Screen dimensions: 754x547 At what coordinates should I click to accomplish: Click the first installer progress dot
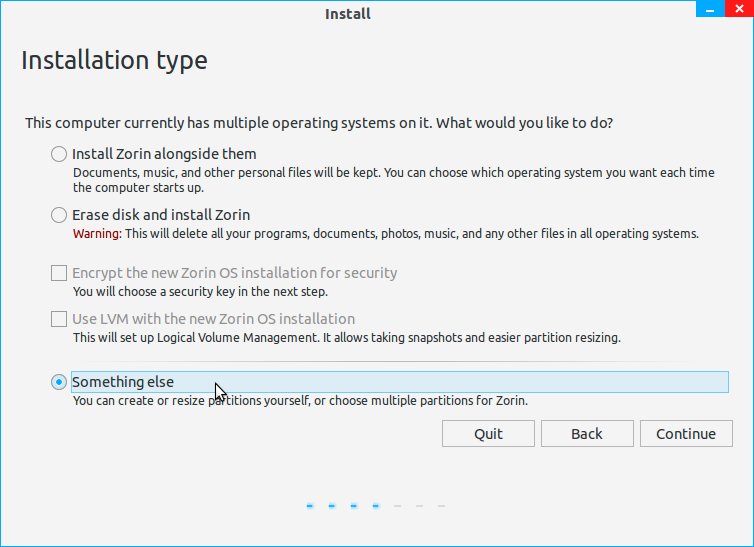point(311,506)
